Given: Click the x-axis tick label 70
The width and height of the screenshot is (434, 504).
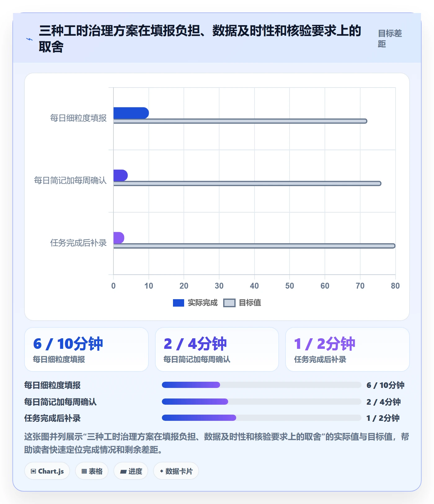Looking at the screenshot, I should 360,286.
